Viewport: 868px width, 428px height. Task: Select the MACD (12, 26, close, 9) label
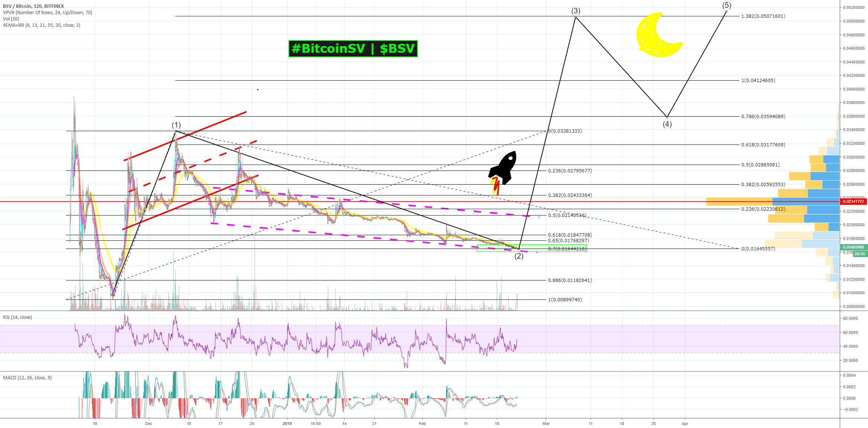28,378
